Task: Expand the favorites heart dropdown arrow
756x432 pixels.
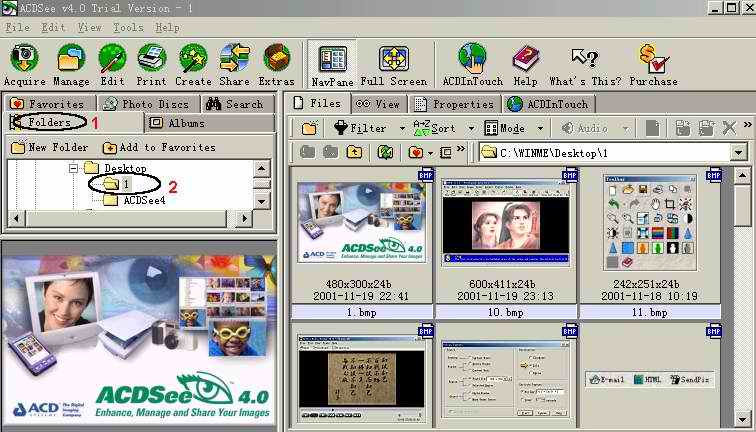Action: click(x=431, y=153)
